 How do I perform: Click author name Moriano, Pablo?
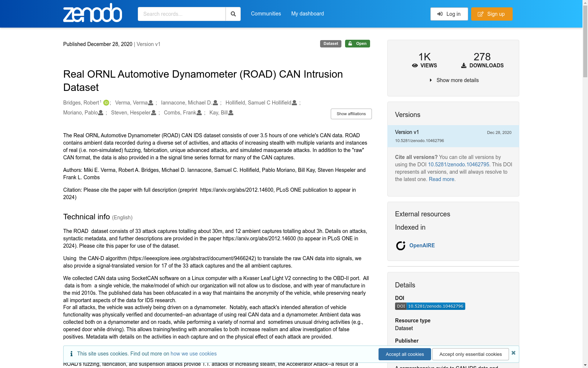coord(80,113)
